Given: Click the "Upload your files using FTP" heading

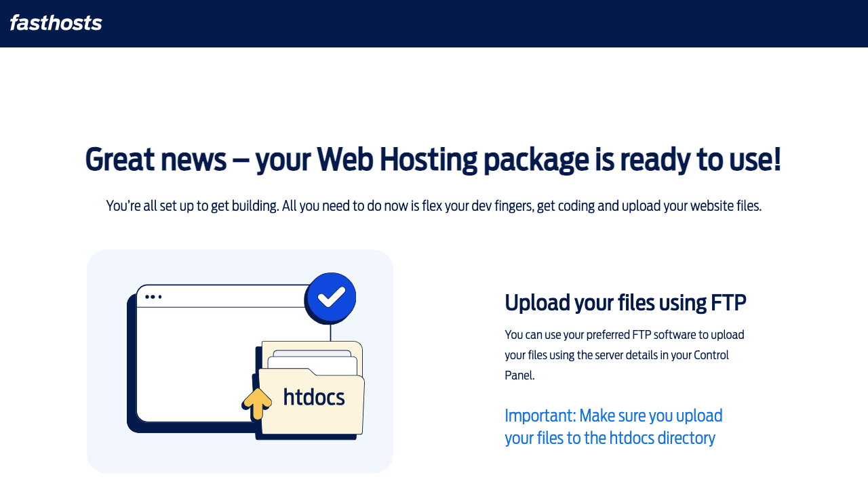Looking at the screenshot, I should tap(625, 302).
